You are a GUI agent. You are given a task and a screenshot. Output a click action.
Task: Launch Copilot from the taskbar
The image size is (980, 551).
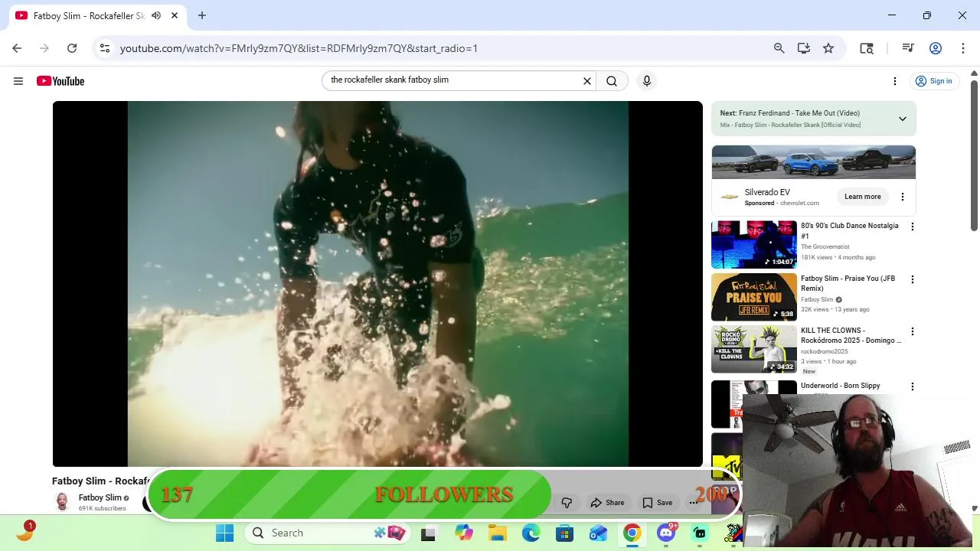pyautogui.click(x=464, y=533)
